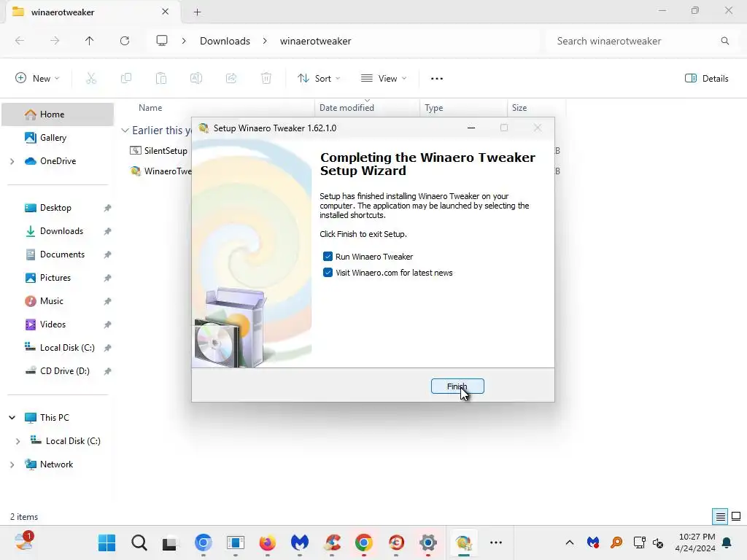Open the View dropdown menu
This screenshot has height=560, width=747.
tap(384, 79)
